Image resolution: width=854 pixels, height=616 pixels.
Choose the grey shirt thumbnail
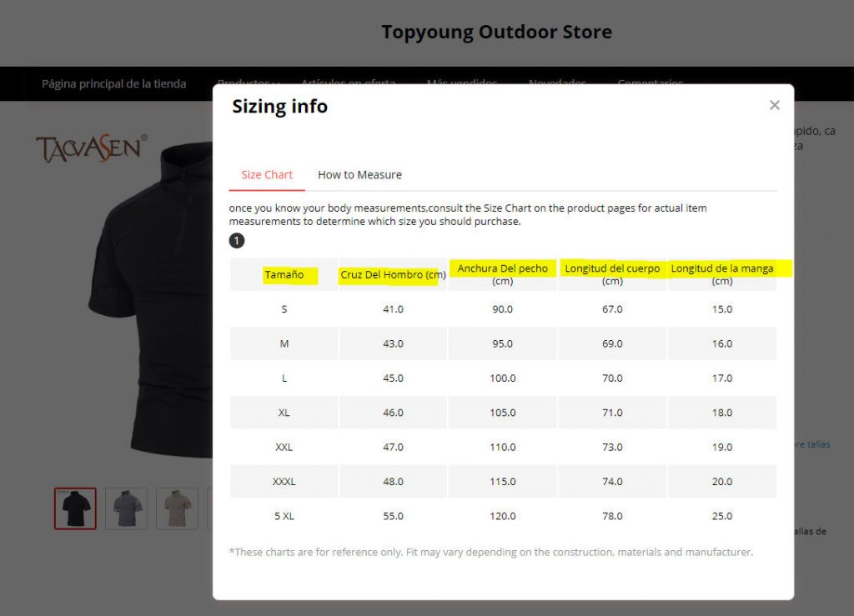click(x=126, y=508)
